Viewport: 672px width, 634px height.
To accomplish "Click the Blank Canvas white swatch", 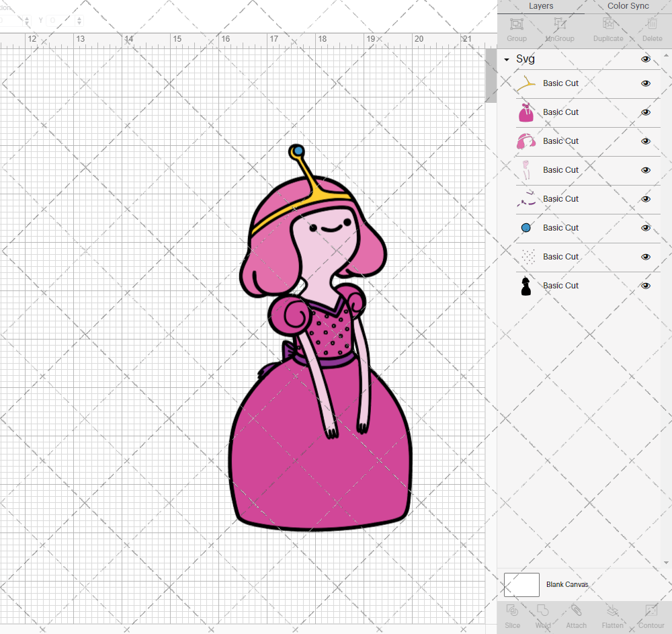I will point(521,585).
